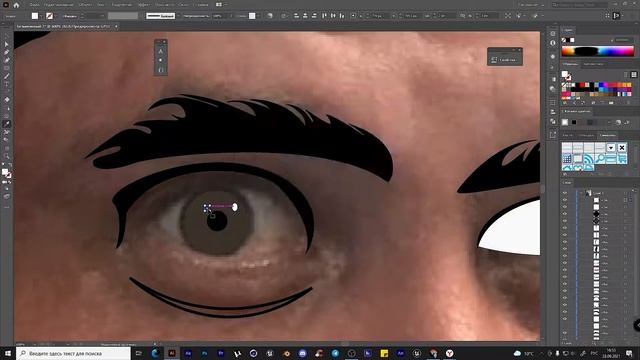Select the Zoom tool magnifier

pyautogui.click(x=7, y=156)
